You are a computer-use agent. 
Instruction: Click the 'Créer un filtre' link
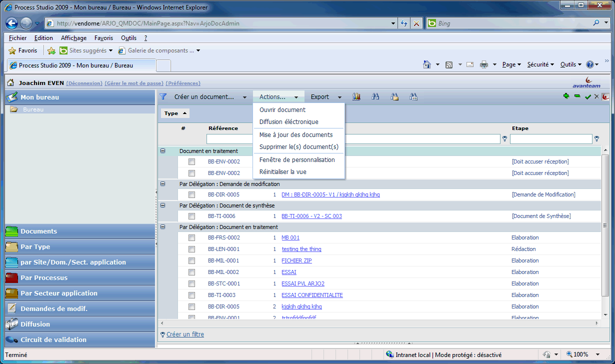pyautogui.click(x=185, y=334)
